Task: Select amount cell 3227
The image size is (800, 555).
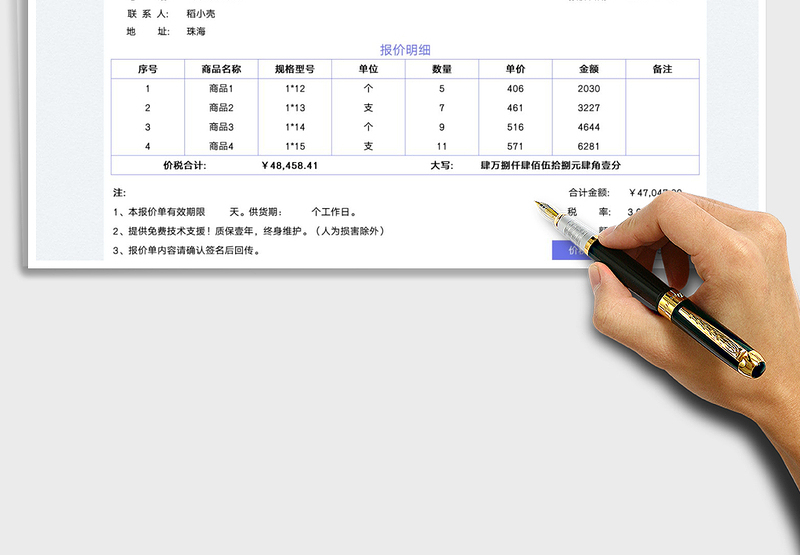Action: coord(589,108)
